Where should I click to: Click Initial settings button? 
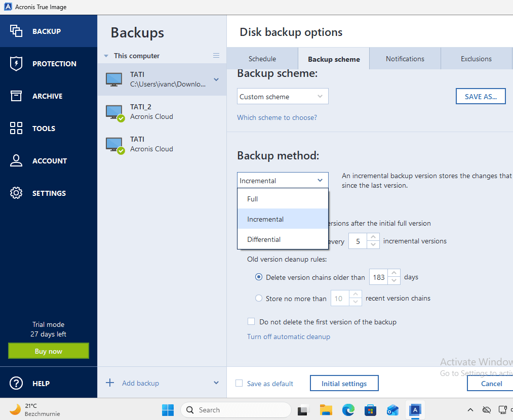[344, 383]
